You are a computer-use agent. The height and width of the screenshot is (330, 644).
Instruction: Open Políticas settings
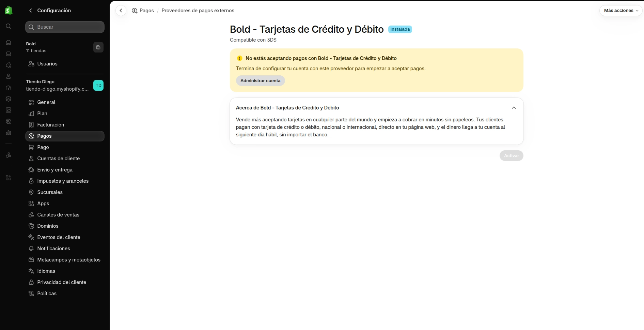[x=65, y=294]
